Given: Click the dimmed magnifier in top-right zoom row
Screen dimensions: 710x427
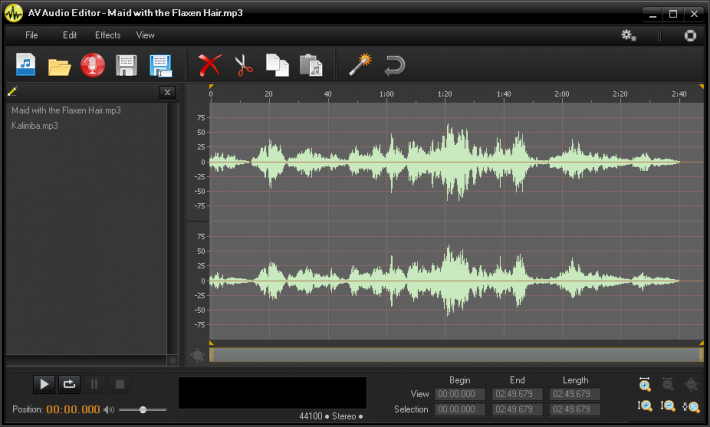Looking at the screenshot, I should tap(691, 384).
